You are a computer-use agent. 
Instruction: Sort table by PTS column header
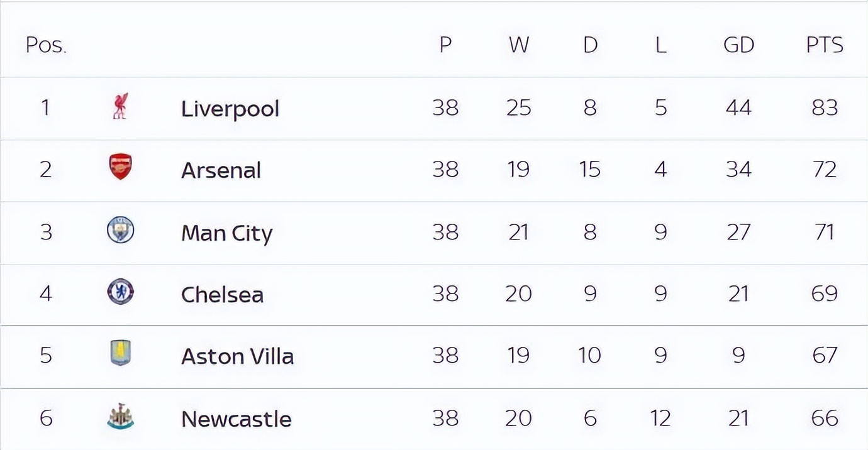(825, 45)
